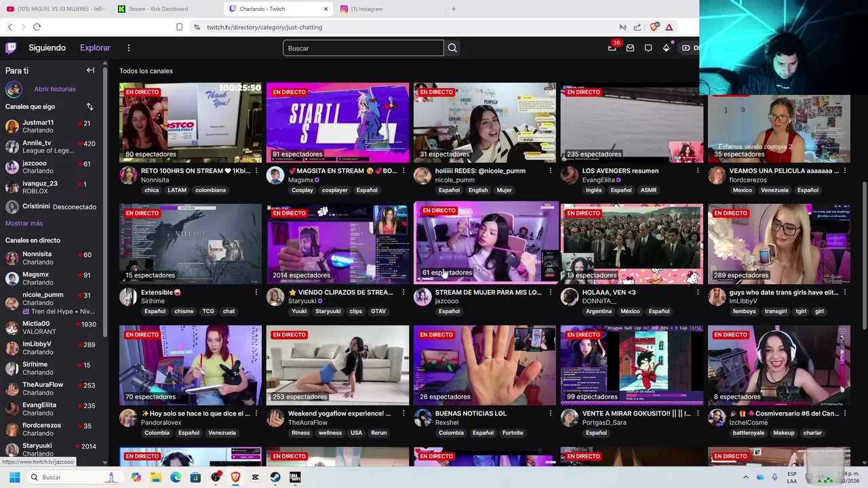
Task: Reload the page in the browser
Action: coord(37,27)
